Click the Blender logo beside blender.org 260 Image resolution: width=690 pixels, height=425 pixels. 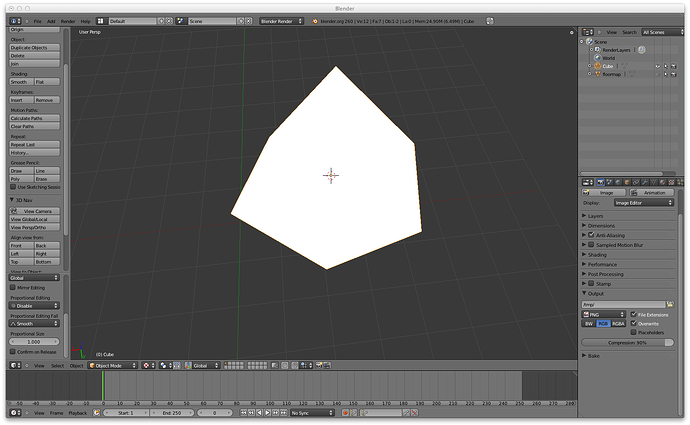[x=315, y=21]
